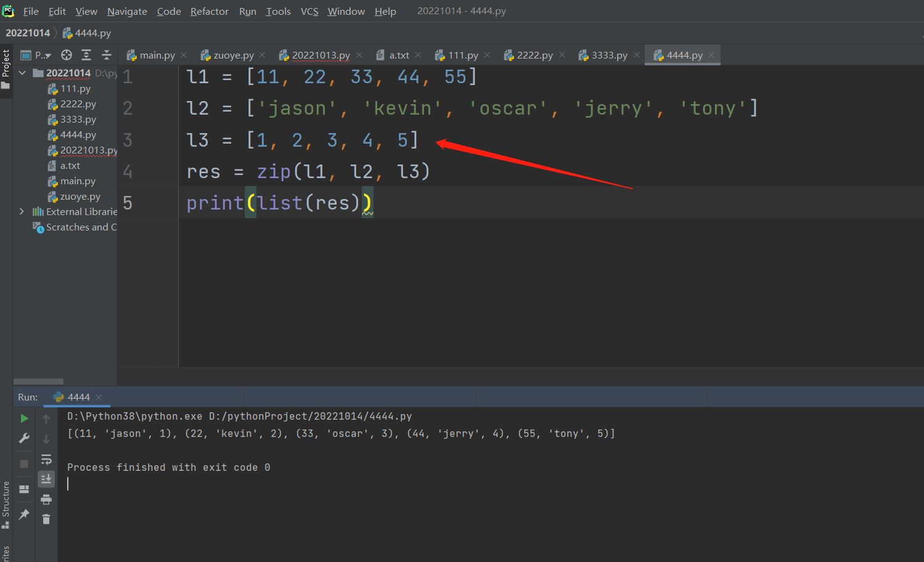Click the stop process icon

click(24, 464)
